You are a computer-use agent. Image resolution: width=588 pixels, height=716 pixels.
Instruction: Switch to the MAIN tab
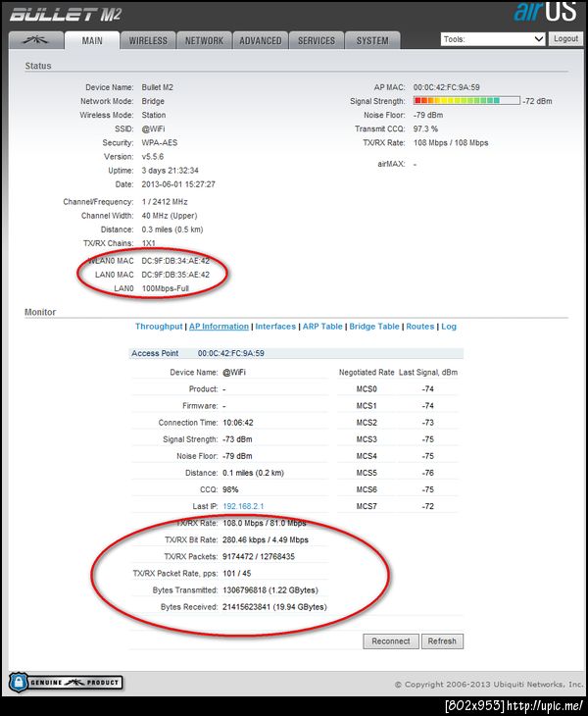point(92,40)
